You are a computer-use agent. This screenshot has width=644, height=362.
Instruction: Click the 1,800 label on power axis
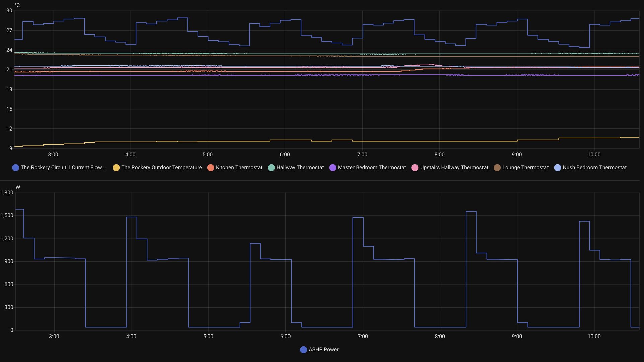pyautogui.click(x=7, y=193)
